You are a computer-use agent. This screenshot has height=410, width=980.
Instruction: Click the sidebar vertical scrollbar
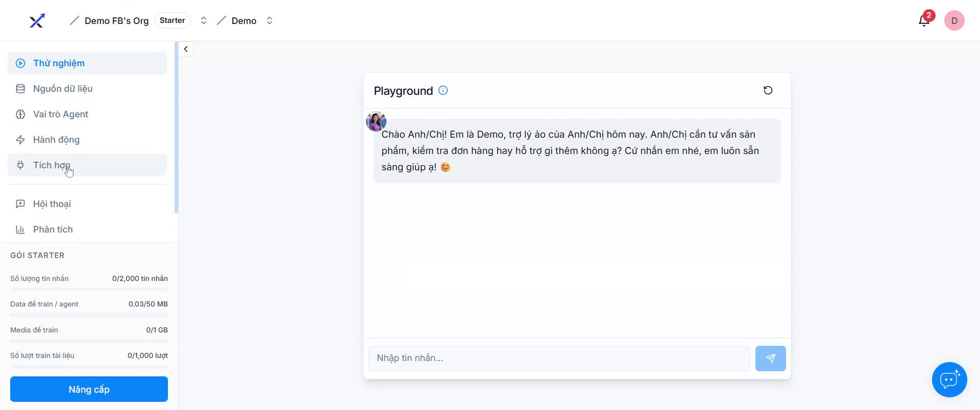176,127
